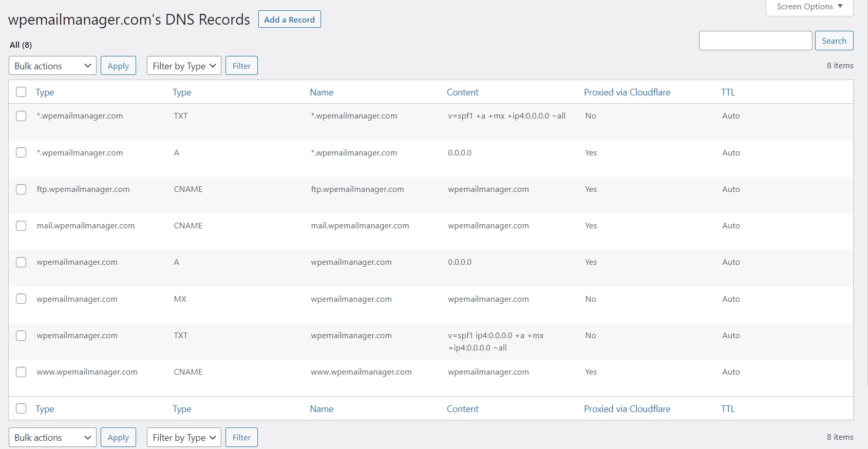Click the 'v=spf1 +a +mx +ip4:0.0.0.0 ~all' content

click(506, 116)
